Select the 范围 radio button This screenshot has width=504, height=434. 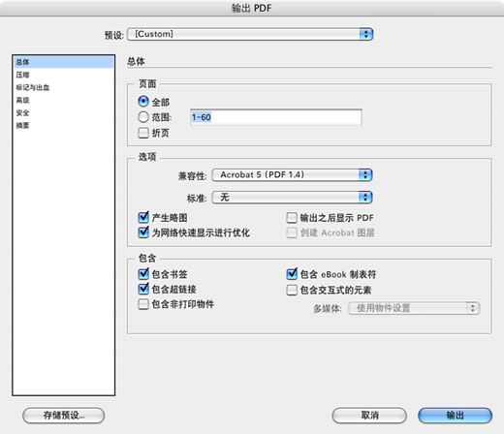tap(143, 117)
